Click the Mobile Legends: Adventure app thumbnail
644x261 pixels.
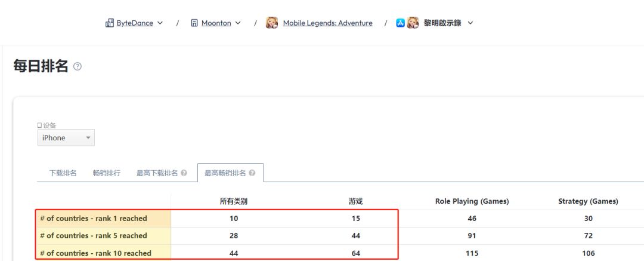(x=272, y=23)
